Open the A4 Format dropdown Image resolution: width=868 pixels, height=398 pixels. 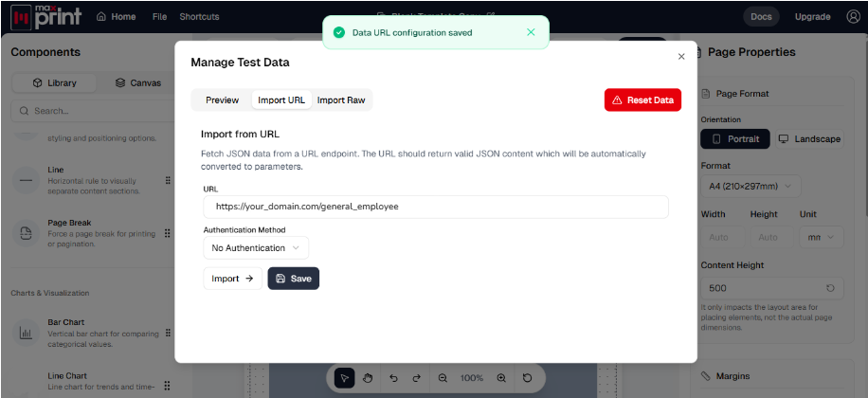pyautogui.click(x=750, y=186)
